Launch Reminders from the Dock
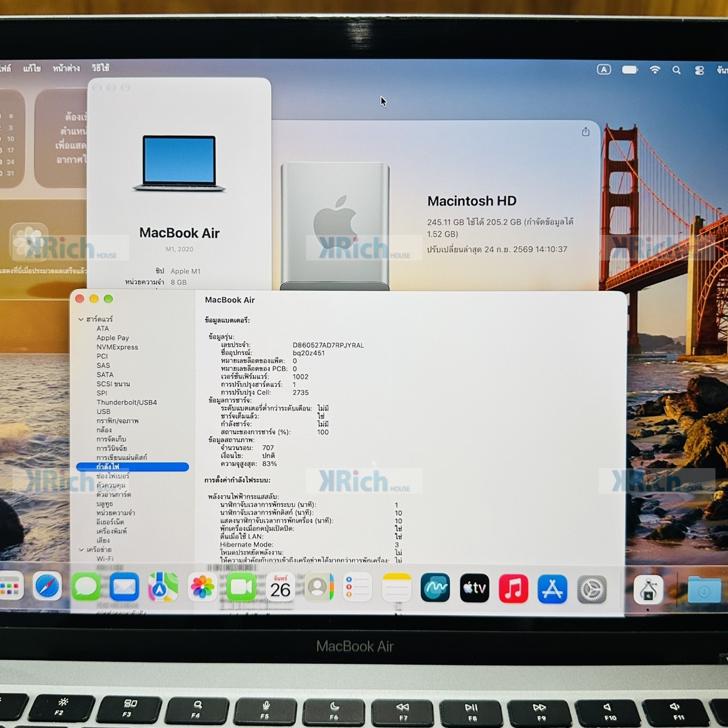The image size is (728, 728). coord(358,588)
